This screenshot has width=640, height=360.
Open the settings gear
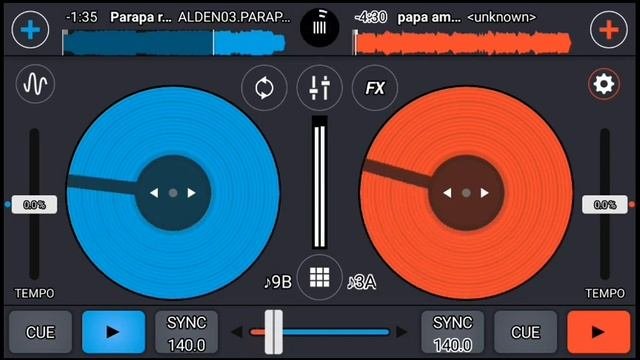604,84
